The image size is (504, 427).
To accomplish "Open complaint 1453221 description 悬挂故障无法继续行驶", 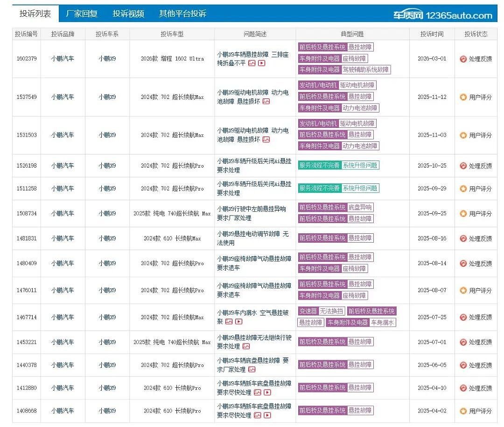I will (254, 342).
